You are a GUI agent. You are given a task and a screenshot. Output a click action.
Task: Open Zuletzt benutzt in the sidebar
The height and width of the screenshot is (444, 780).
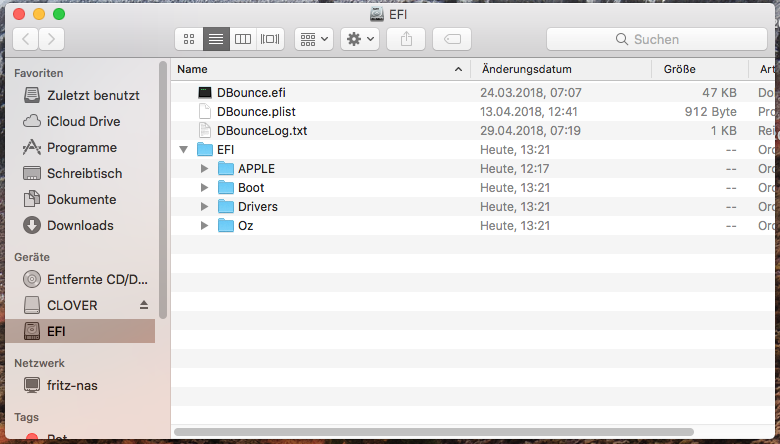tap(82, 95)
